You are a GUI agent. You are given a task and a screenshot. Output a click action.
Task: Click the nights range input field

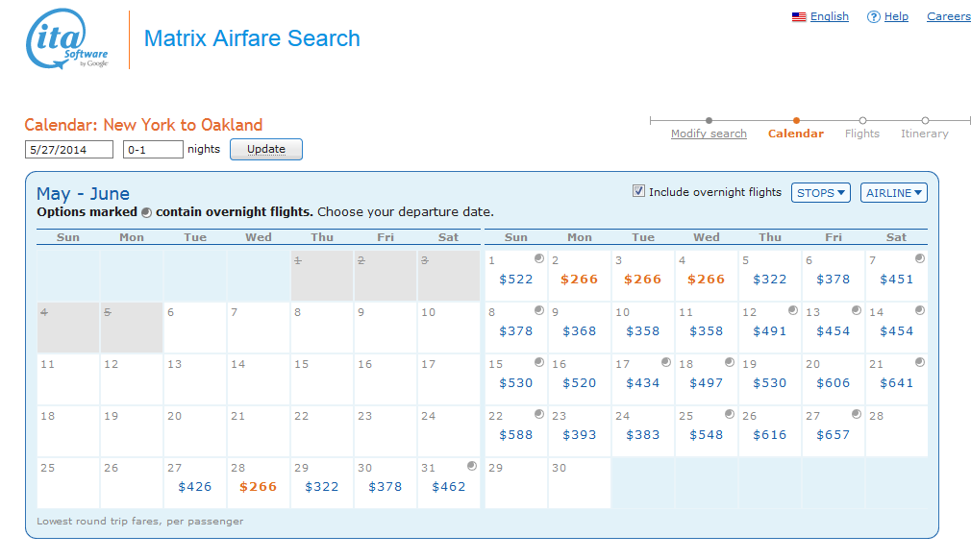[x=153, y=150]
